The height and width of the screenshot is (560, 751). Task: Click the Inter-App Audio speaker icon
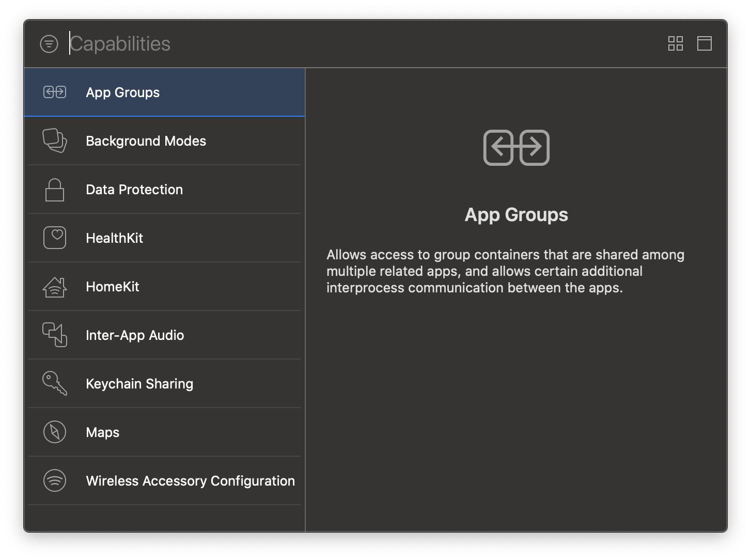55,335
